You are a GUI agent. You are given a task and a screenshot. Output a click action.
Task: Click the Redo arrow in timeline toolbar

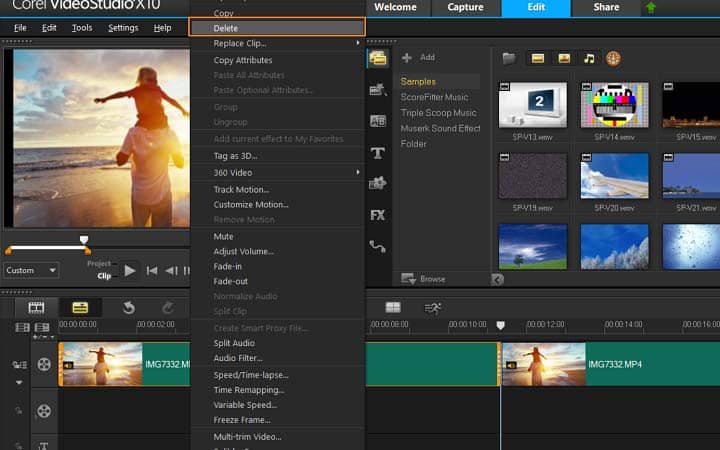click(x=168, y=308)
